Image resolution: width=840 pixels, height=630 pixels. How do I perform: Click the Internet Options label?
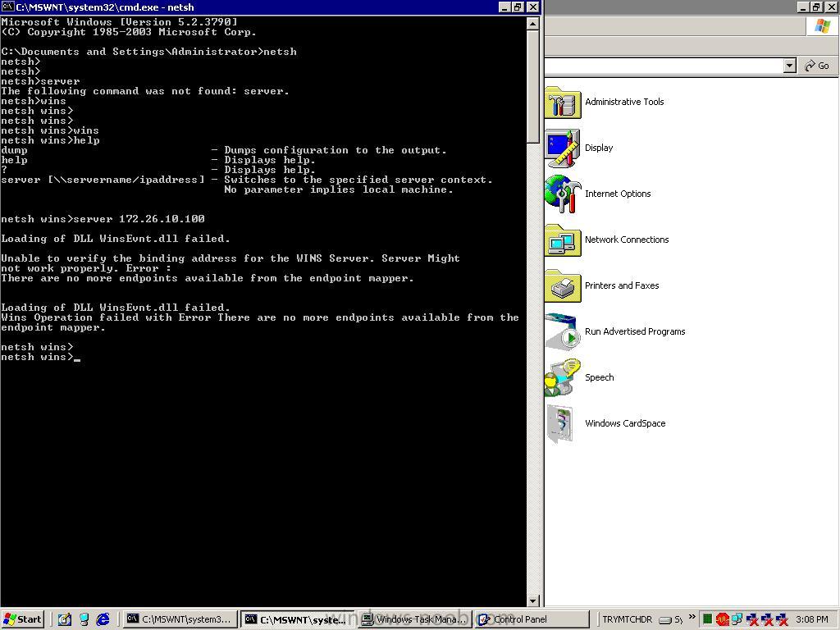coord(618,194)
